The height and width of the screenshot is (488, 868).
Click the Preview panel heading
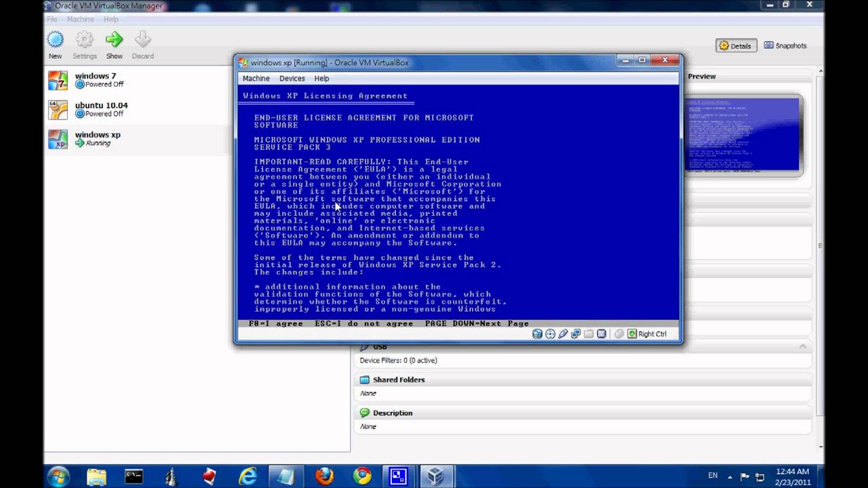702,77
